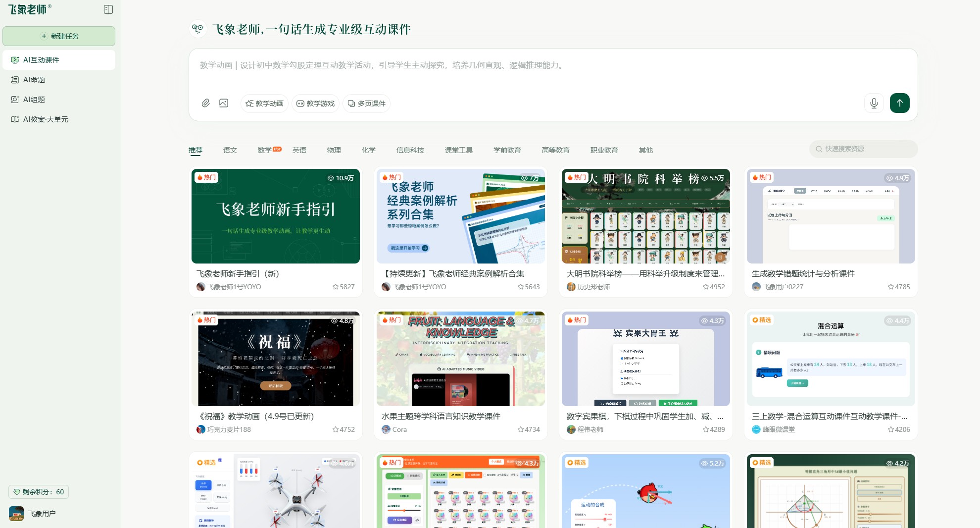Switch to the 推荐 tab

click(196, 150)
